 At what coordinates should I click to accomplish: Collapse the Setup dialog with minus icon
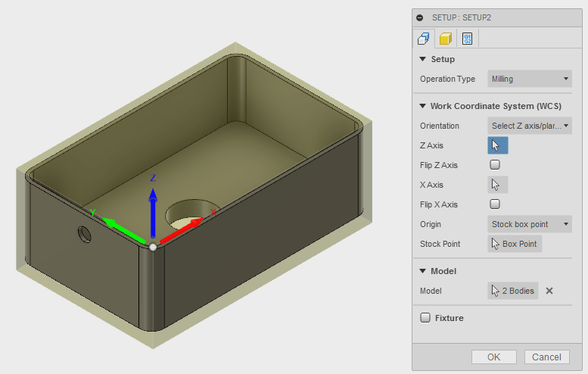420,17
